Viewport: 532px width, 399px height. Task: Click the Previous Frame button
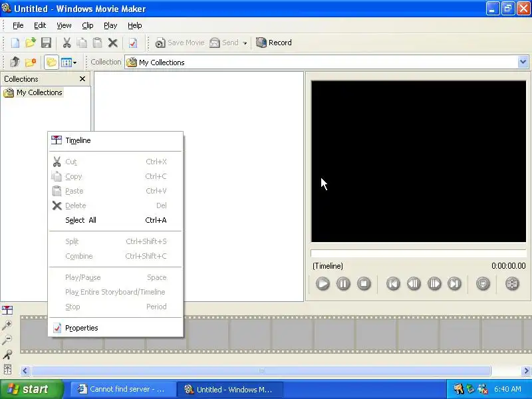414,284
